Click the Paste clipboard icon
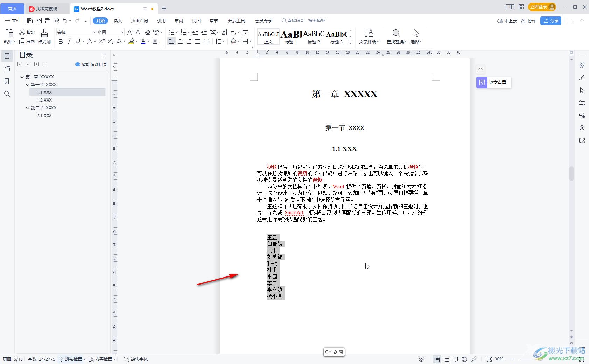This screenshot has width=589, height=364. 9,33
